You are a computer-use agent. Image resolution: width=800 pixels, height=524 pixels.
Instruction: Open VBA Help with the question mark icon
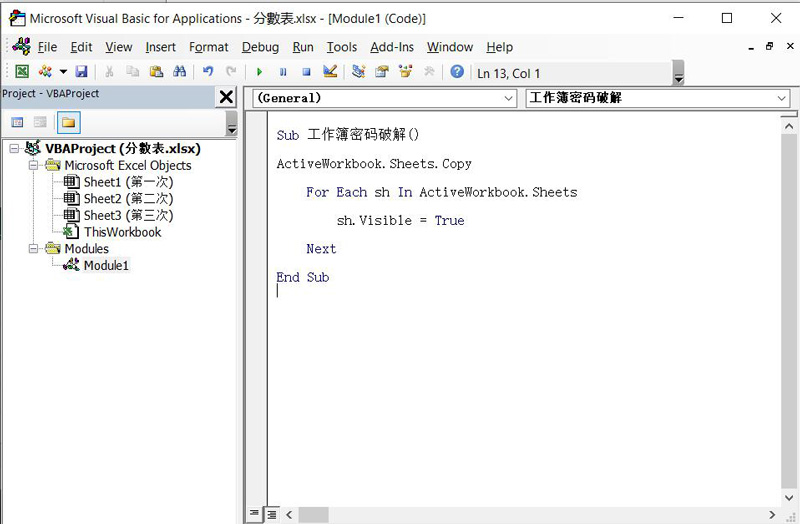point(457,72)
